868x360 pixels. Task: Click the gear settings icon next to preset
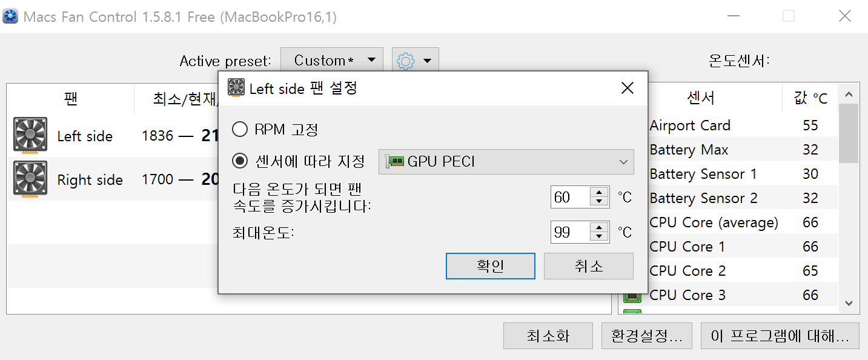(405, 61)
